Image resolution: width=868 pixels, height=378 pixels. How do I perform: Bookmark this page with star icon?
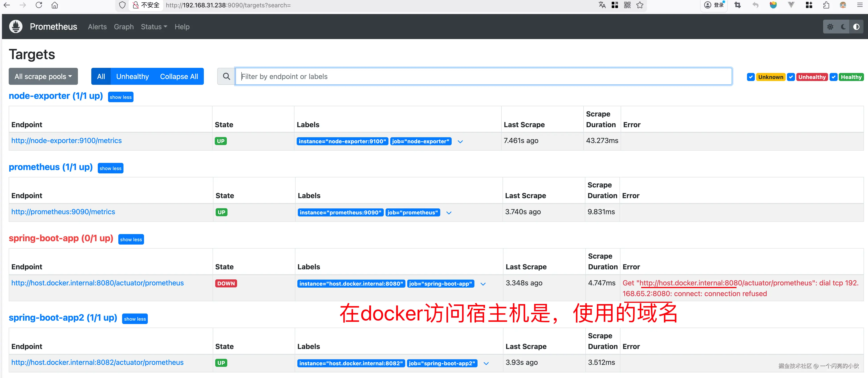pos(640,5)
